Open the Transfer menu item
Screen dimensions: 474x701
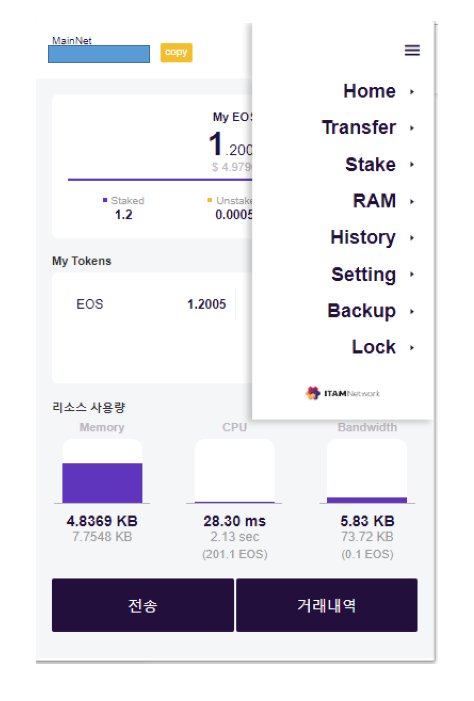pos(359,127)
